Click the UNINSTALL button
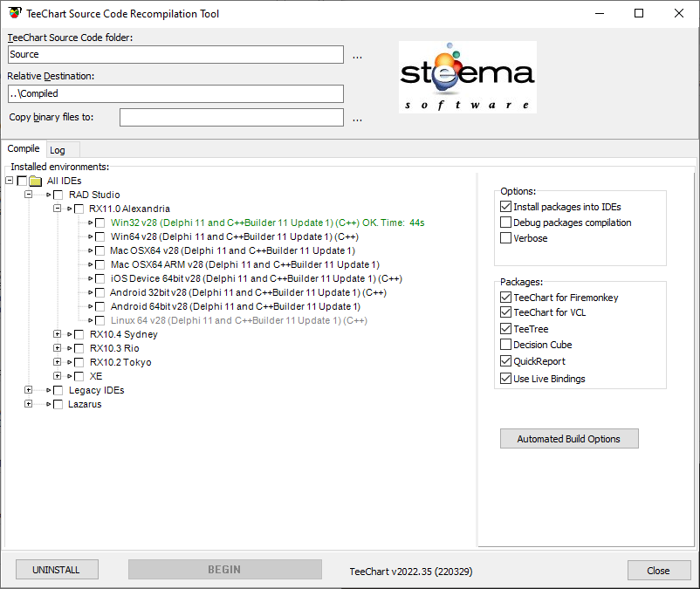Image resolution: width=700 pixels, height=589 pixels. 57,570
